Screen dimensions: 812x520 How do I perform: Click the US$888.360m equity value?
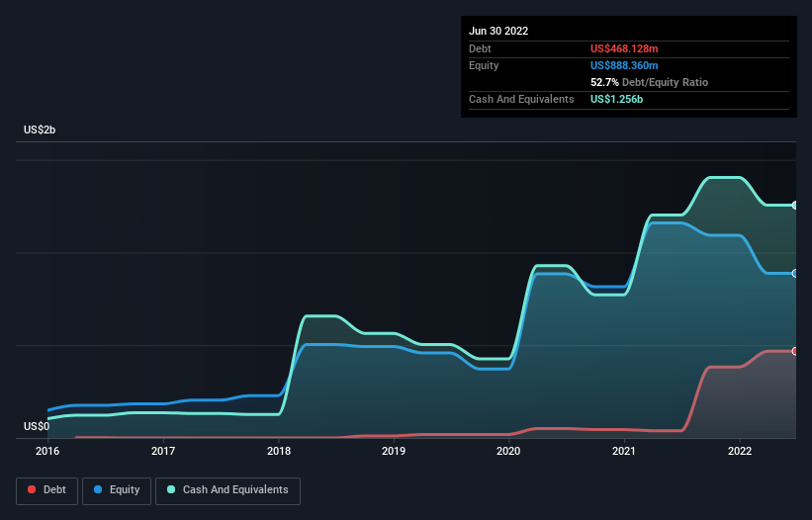(624, 65)
